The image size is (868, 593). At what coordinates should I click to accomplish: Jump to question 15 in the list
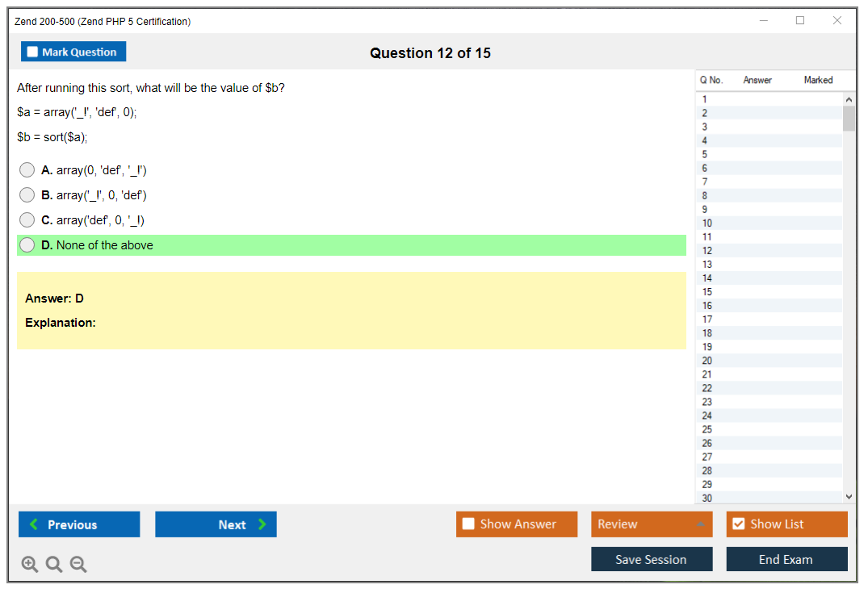click(707, 292)
